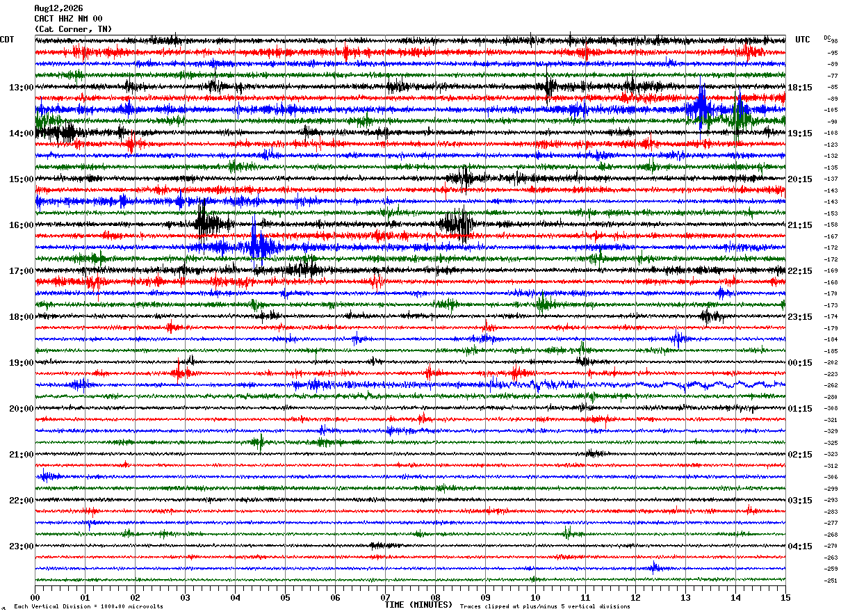Select the DC offset value -308
Image resolution: width=841 pixels, height=616 pixels.
coord(831,408)
